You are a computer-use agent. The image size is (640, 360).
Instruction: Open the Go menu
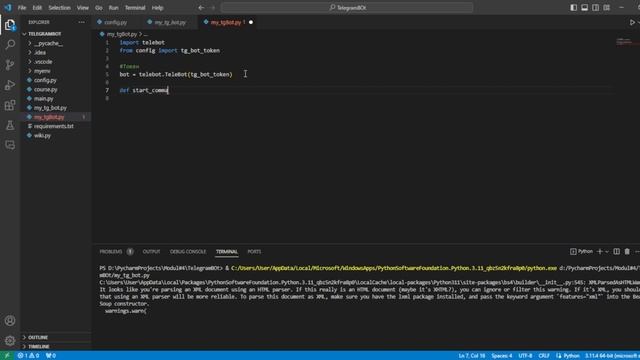(99, 7)
